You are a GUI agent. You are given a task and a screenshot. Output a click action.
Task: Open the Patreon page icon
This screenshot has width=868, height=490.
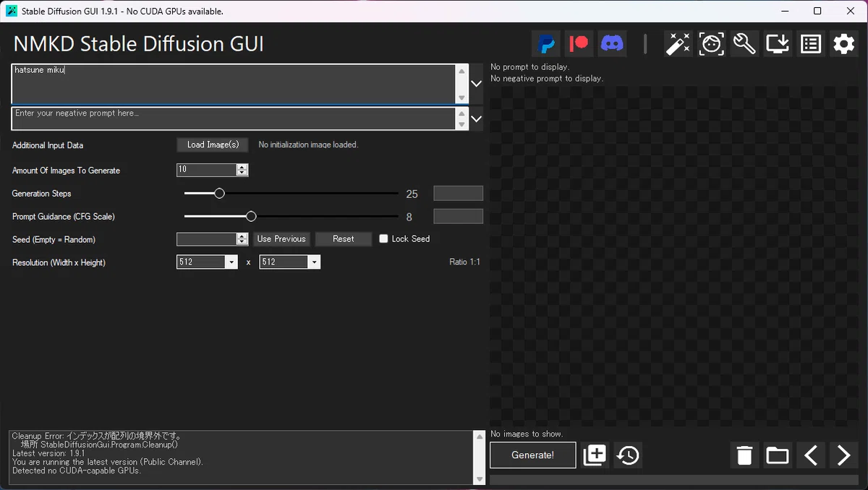[579, 44]
